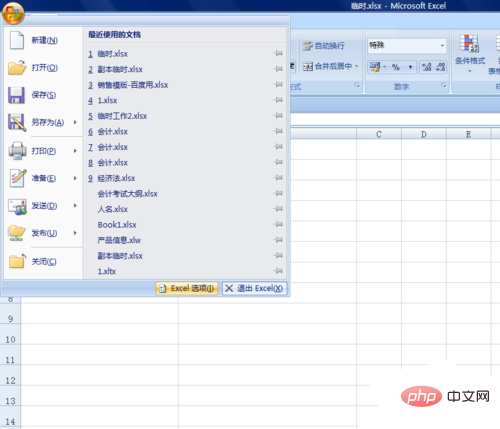Click the Excel 选项(I) button
The width and height of the screenshot is (500, 429).
pos(187,288)
